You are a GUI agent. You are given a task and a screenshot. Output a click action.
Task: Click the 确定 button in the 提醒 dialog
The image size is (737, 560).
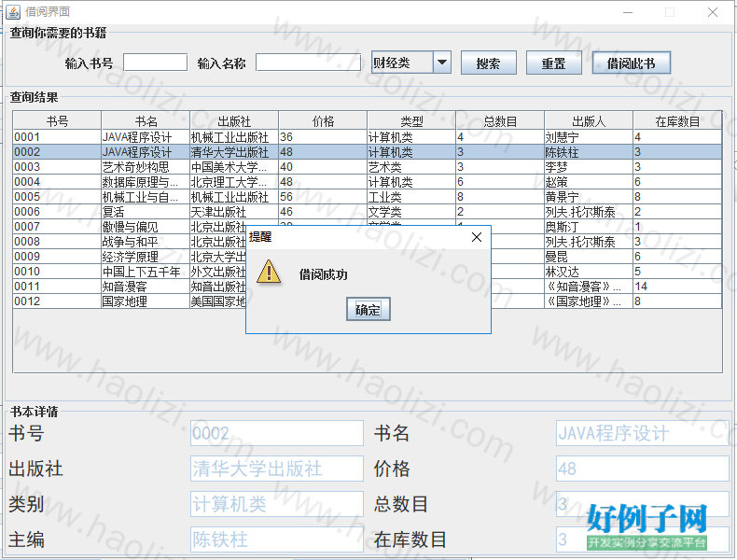pos(368,309)
